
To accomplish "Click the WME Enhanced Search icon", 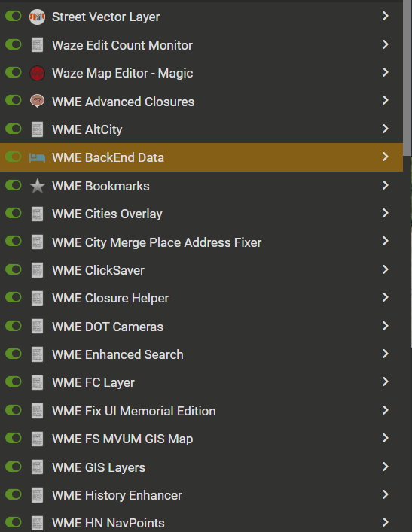I will coord(37,354).
